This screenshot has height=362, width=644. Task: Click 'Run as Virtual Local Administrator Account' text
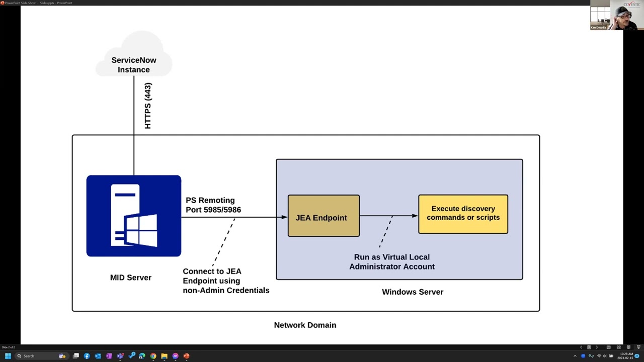coord(392,262)
